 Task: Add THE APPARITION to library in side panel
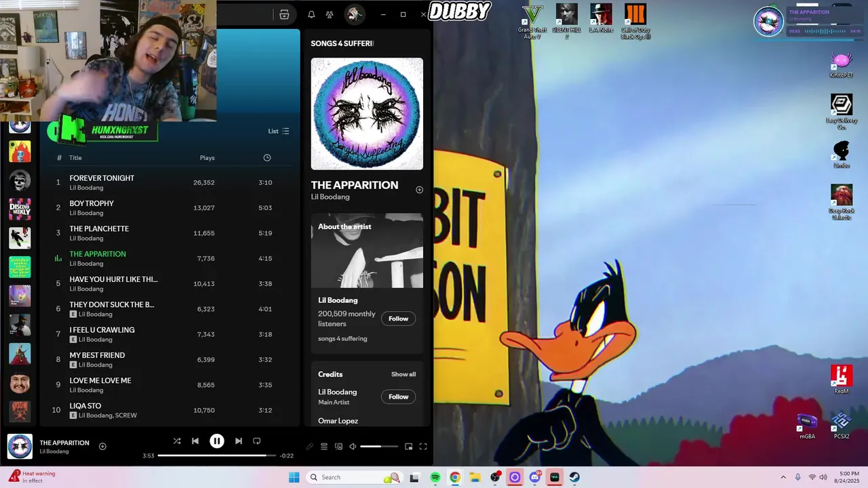pyautogui.click(x=419, y=190)
